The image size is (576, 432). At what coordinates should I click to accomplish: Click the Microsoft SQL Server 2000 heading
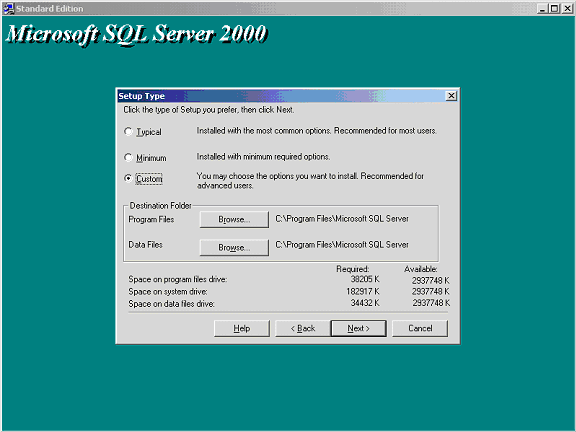pyautogui.click(x=137, y=35)
